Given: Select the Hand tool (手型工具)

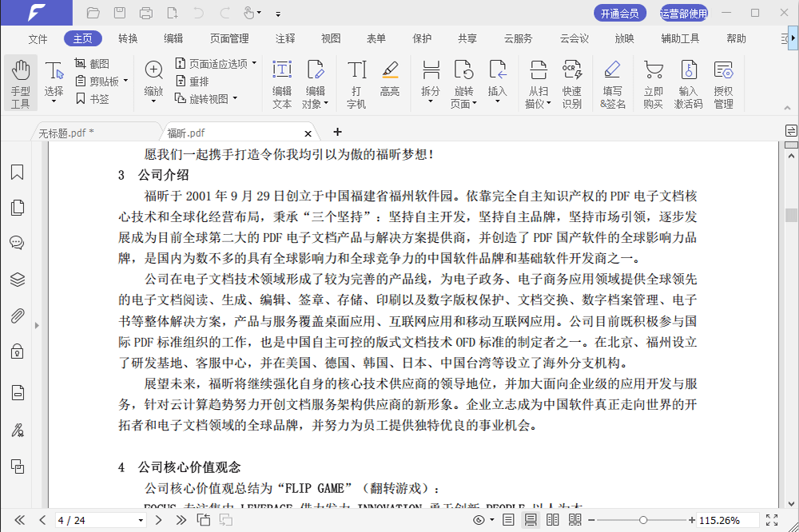Looking at the screenshot, I should [21, 83].
